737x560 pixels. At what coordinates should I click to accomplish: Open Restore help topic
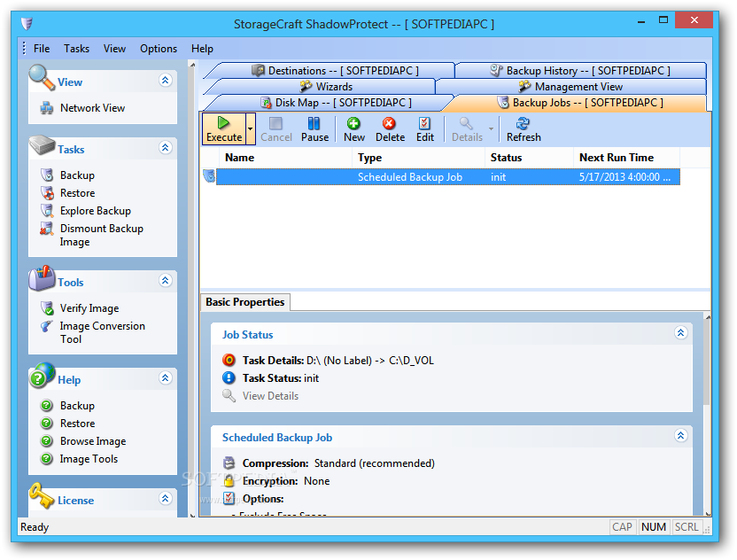click(x=77, y=424)
